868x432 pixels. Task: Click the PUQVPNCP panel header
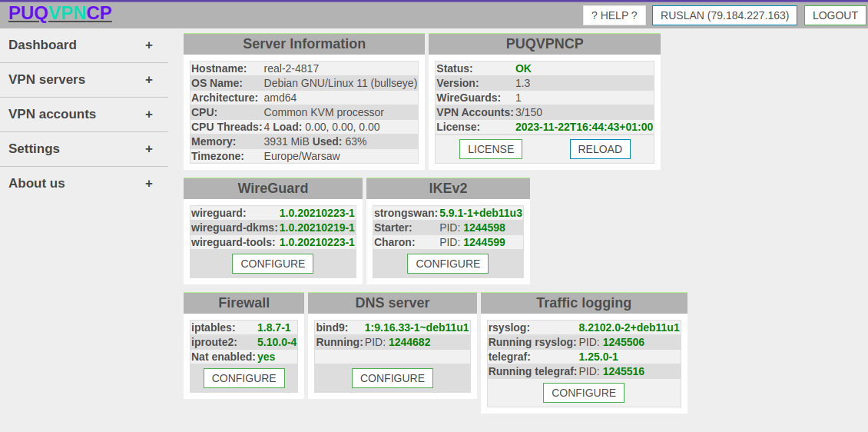coord(545,44)
